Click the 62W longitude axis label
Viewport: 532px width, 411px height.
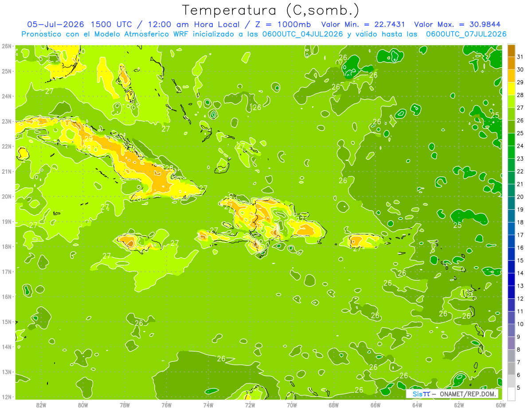click(459, 405)
